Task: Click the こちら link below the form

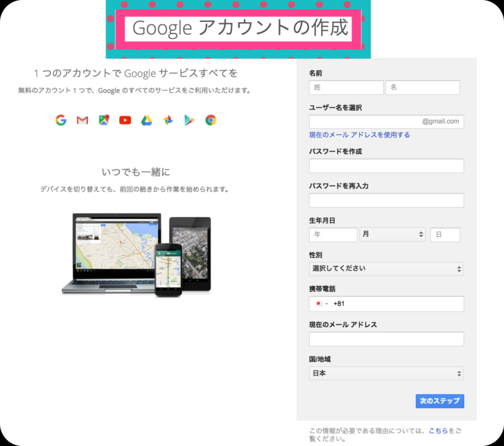Action: tap(439, 430)
